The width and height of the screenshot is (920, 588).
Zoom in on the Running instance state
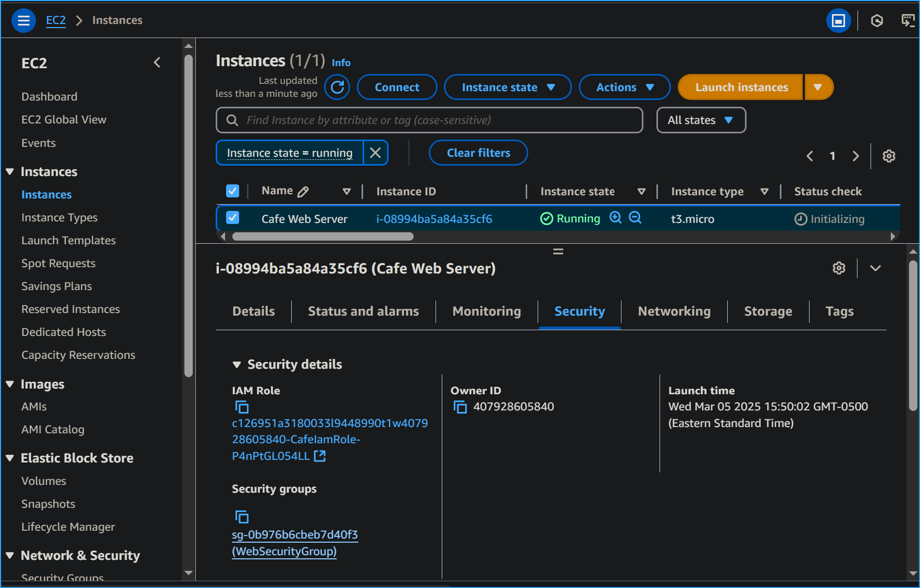click(x=616, y=218)
